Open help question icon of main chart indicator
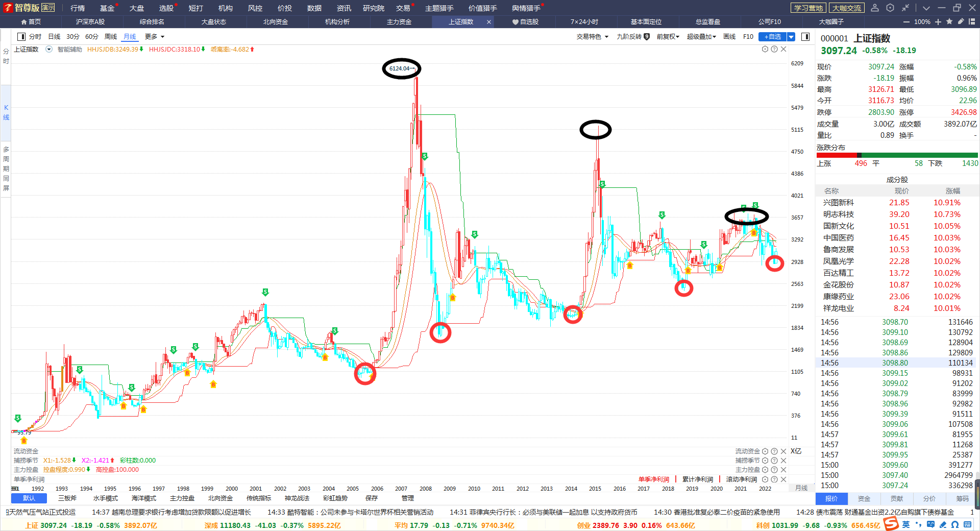 pyautogui.click(x=774, y=49)
